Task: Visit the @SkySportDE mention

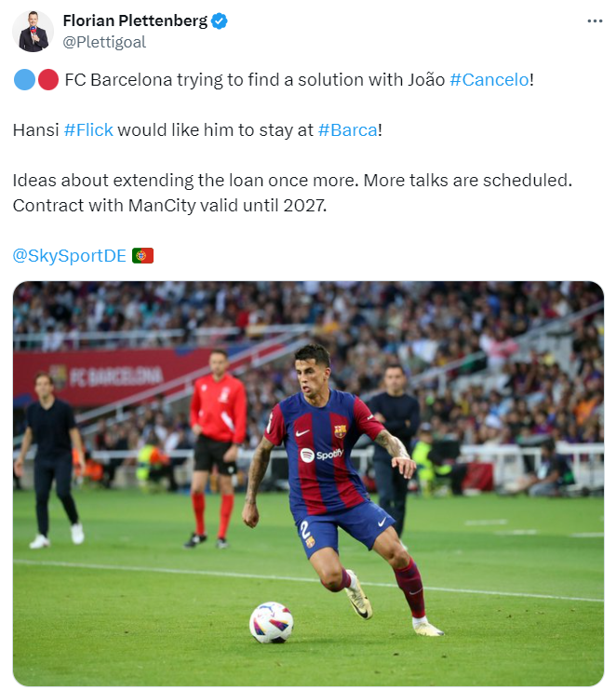Action: pos(70,256)
